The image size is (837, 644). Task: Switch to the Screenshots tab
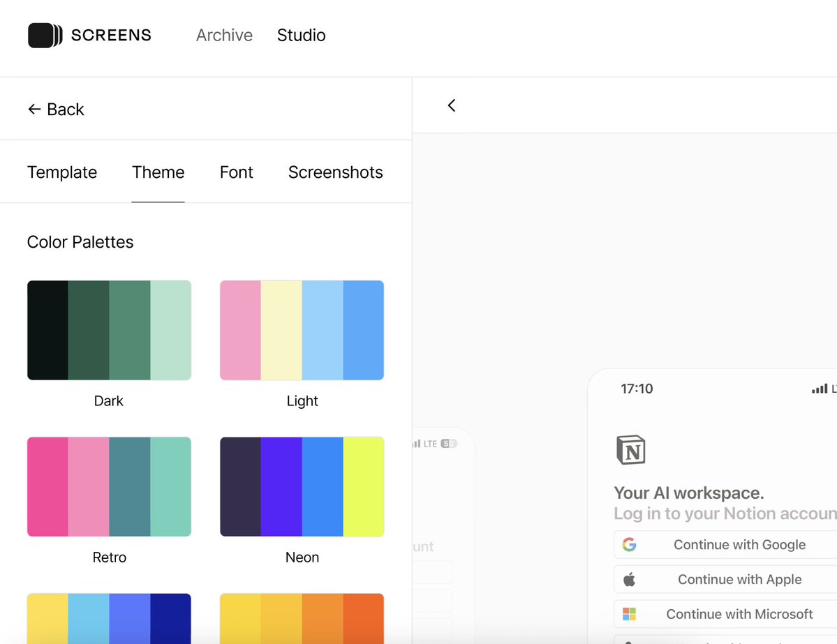[x=335, y=172]
